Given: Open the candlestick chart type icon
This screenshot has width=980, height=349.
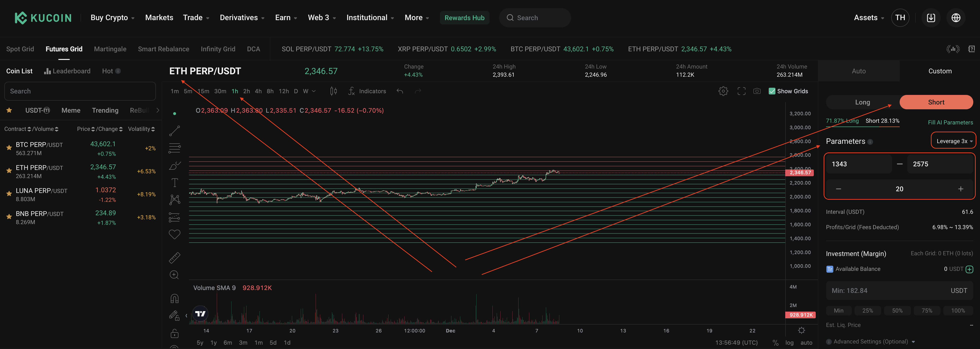Looking at the screenshot, I should coord(333,91).
